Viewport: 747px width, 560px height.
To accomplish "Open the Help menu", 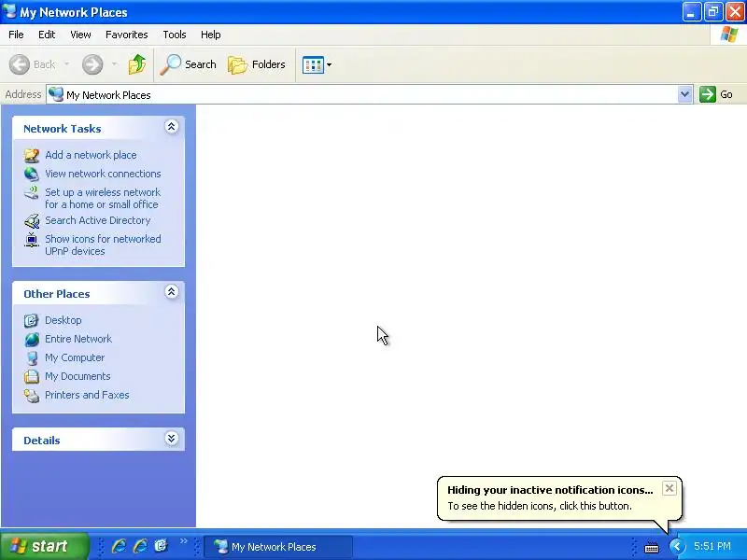I will pyautogui.click(x=211, y=35).
